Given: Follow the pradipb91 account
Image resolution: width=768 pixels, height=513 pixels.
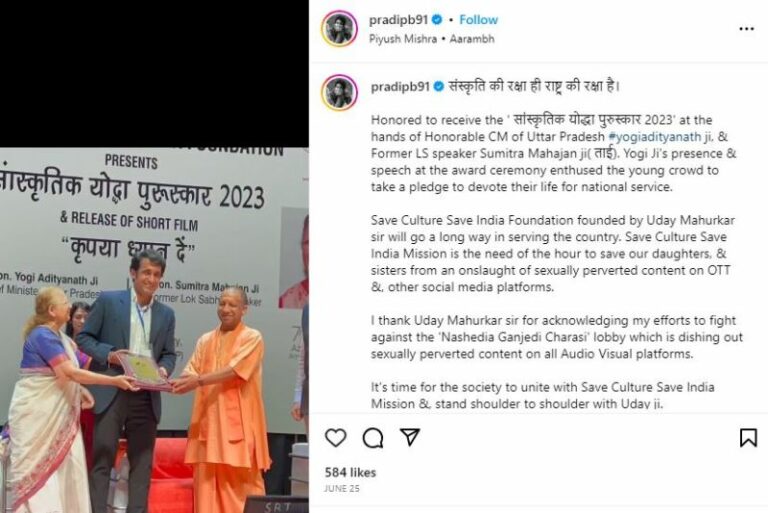Looking at the screenshot, I should (478, 20).
